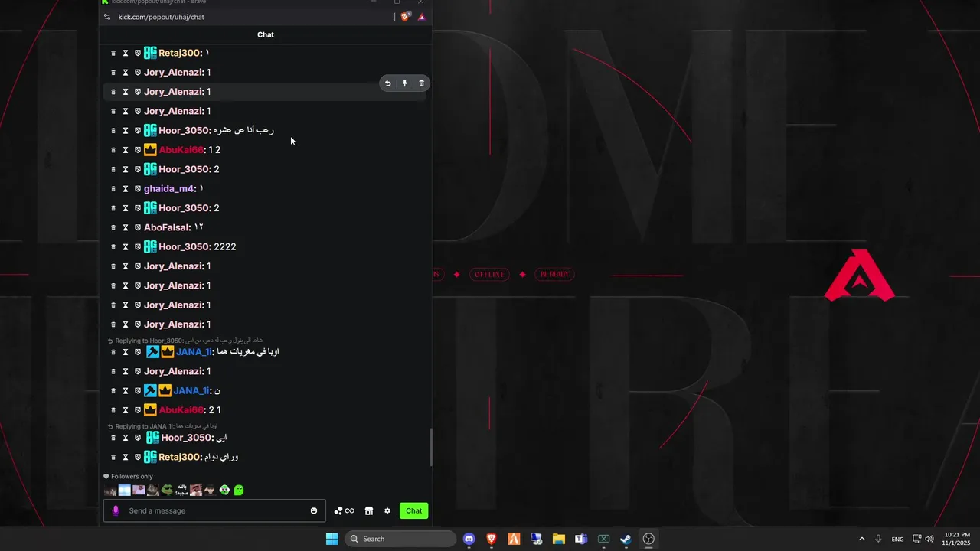This screenshot has height=551, width=980.
Task: Expand hidden system tray icons chevron
Action: pos(861,539)
